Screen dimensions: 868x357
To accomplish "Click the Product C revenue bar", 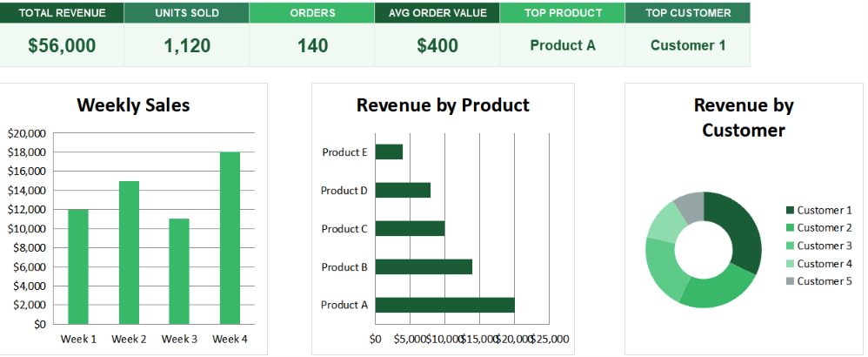I will (x=411, y=228).
